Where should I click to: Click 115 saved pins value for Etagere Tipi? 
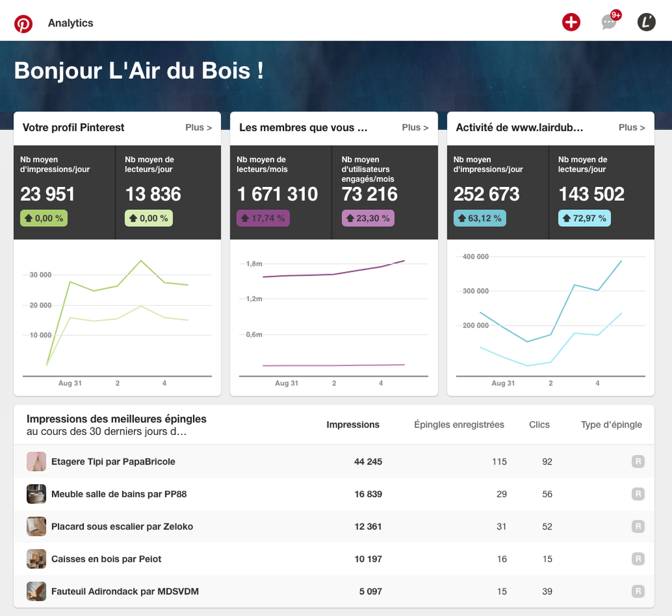click(x=499, y=461)
